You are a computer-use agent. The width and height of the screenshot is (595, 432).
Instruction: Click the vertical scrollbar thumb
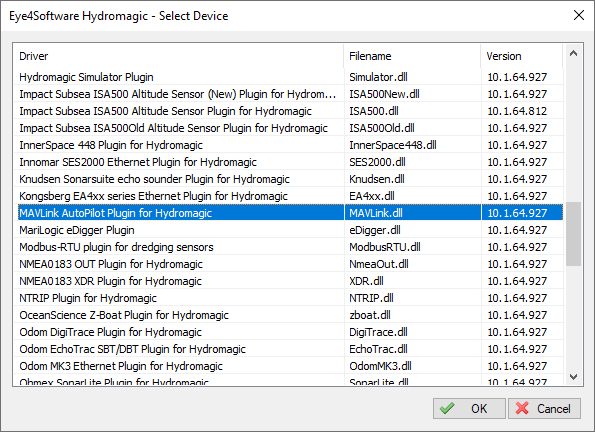573,234
